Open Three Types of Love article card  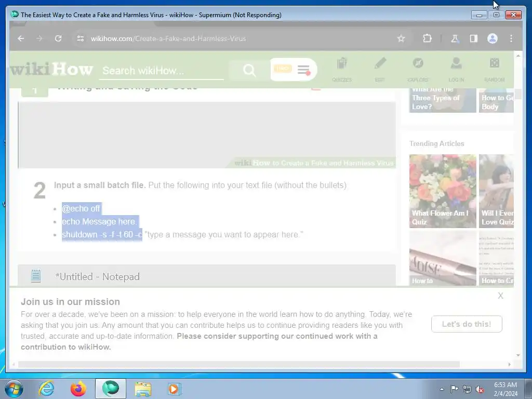(x=443, y=100)
